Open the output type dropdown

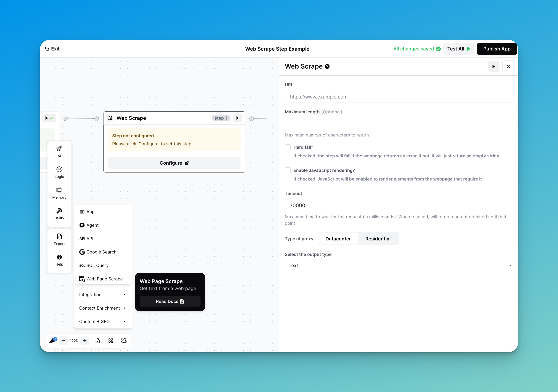[x=399, y=266]
